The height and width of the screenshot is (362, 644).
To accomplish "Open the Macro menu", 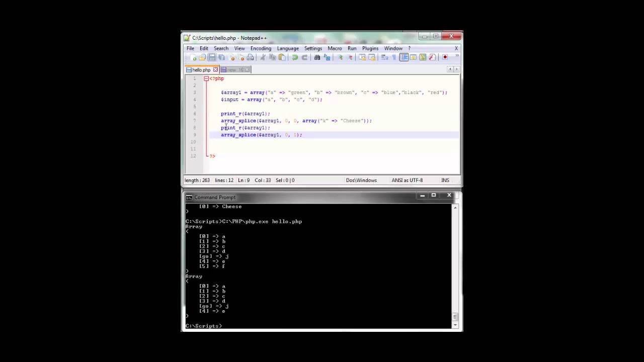I will point(335,48).
